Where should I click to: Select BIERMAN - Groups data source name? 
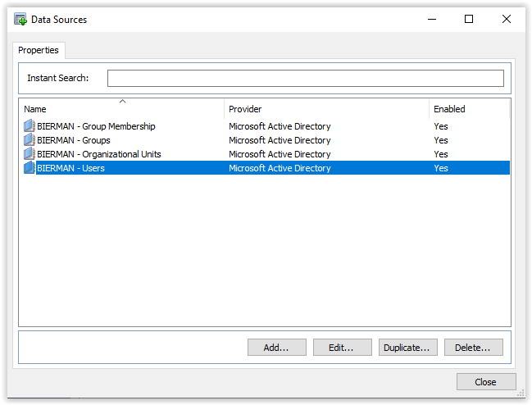click(x=74, y=140)
